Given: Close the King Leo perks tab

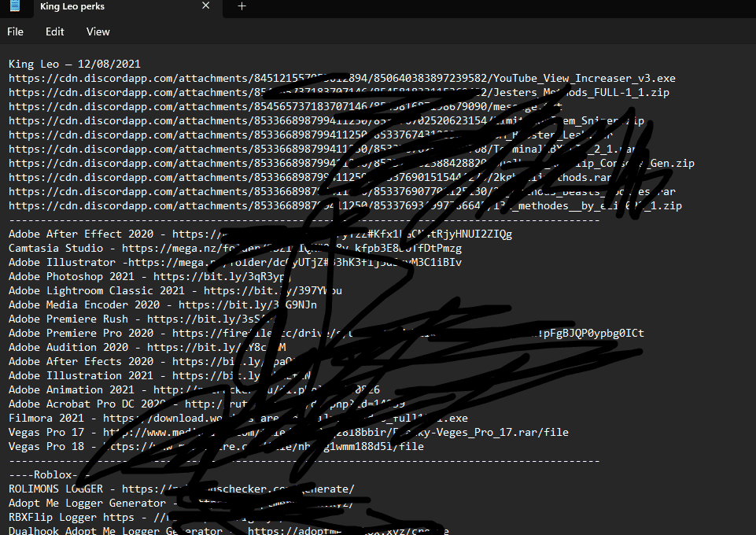Looking at the screenshot, I should [x=206, y=6].
